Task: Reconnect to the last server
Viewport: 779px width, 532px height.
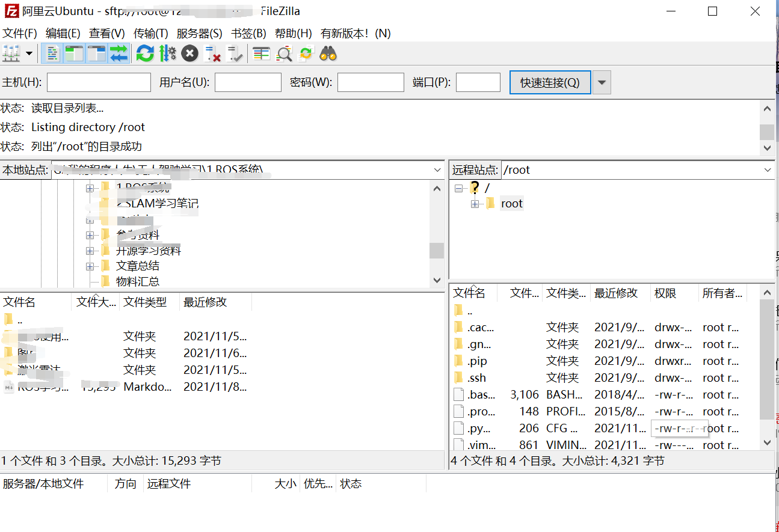Action: [234, 54]
